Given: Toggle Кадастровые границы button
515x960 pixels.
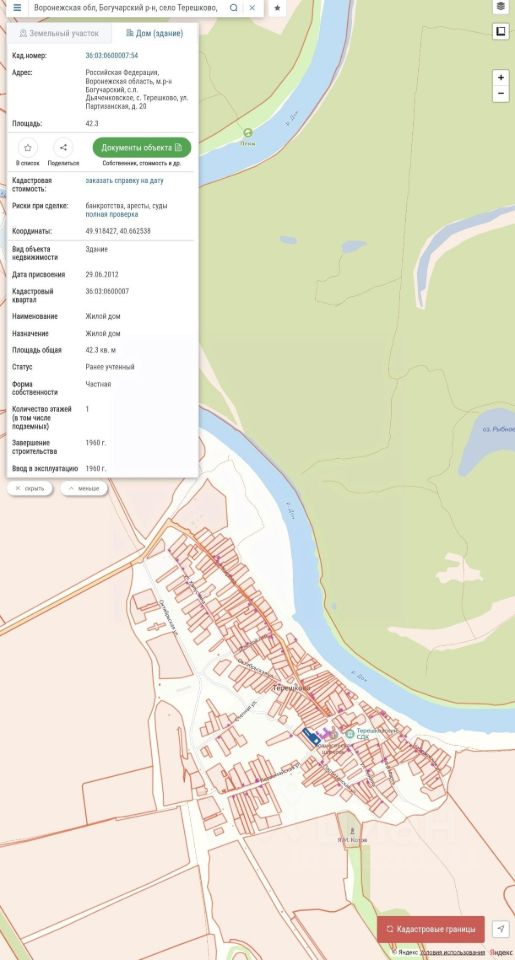Looking at the screenshot, I should click(430, 929).
